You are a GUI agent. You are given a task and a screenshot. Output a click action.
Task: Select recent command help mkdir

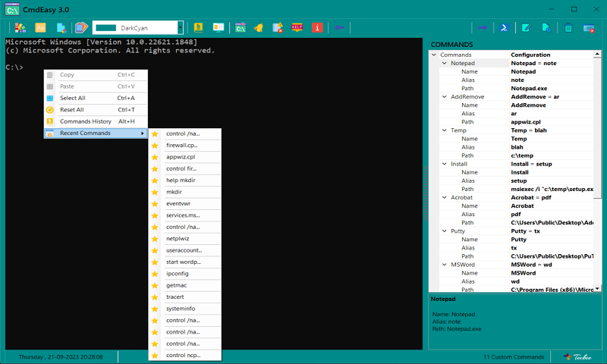[x=185, y=180]
